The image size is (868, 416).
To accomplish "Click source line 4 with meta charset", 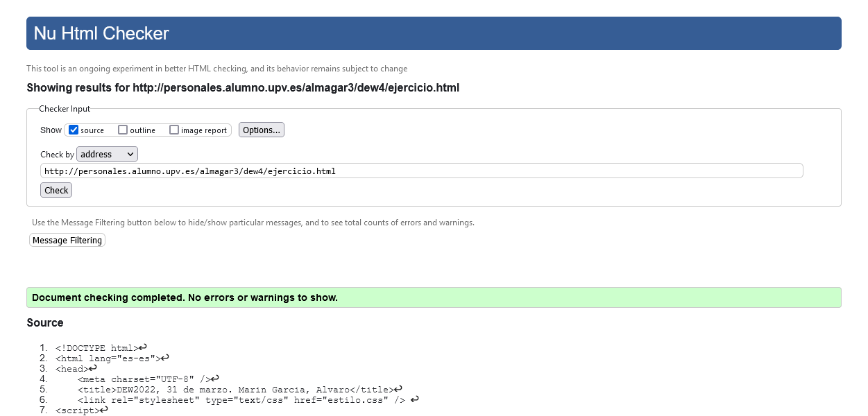I will click(x=144, y=379).
